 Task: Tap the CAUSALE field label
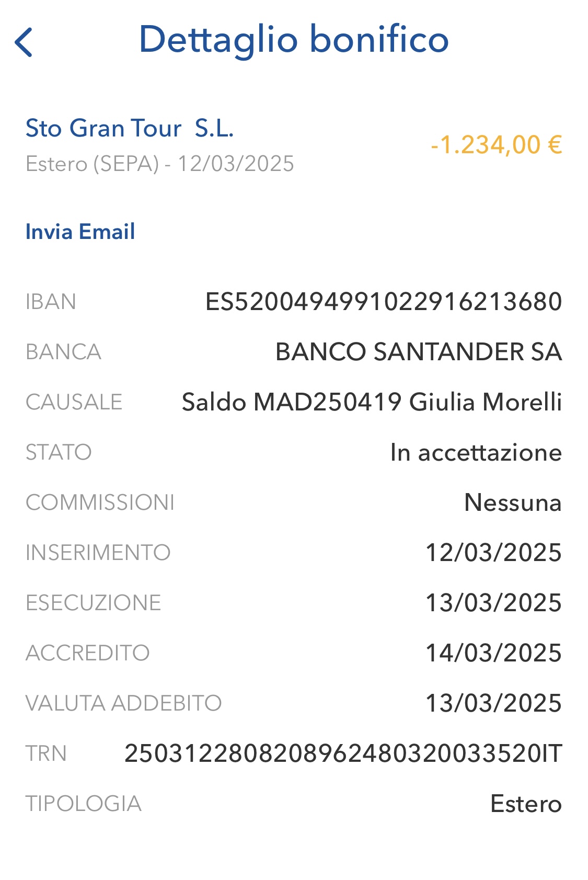[x=74, y=402]
